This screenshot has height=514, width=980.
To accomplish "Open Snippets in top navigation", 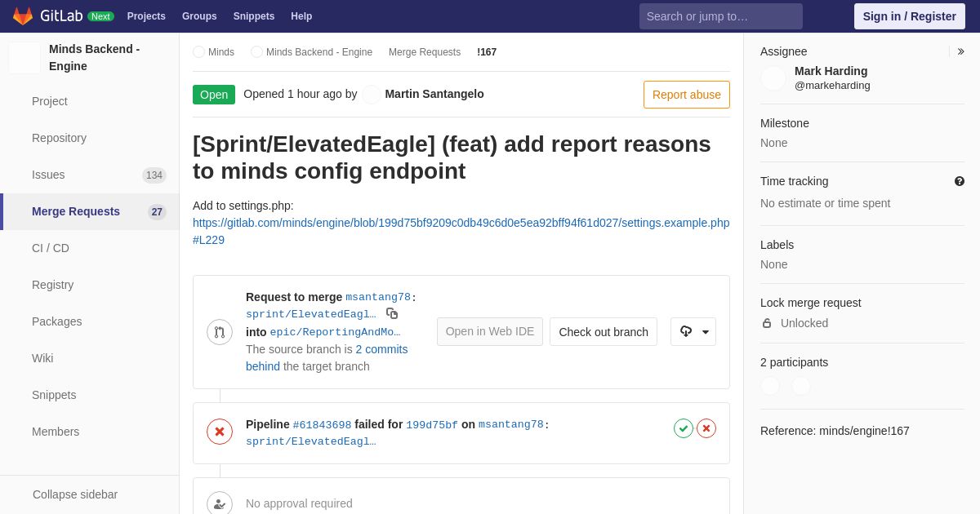I will click(x=254, y=16).
